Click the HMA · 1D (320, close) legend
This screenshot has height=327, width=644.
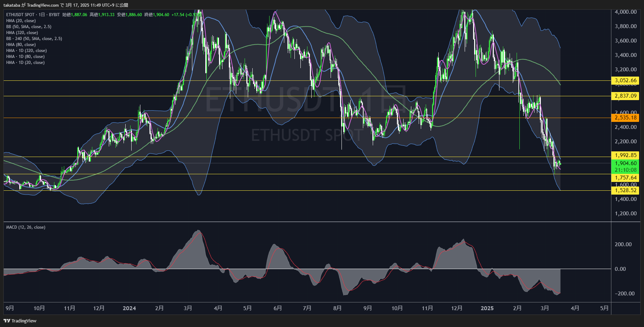[26, 51]
